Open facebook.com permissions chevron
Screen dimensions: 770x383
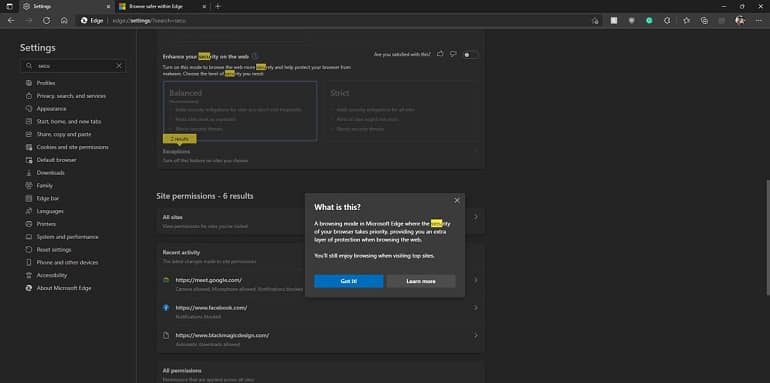pos(475,307)
